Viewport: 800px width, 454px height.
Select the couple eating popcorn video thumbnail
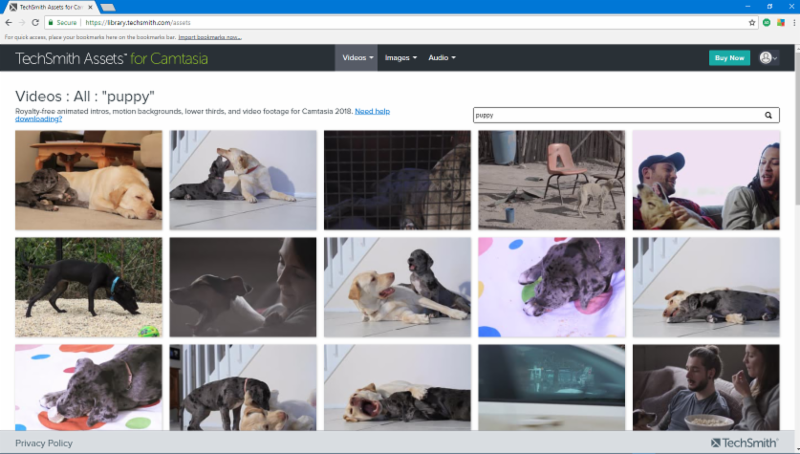coord(705,387)
